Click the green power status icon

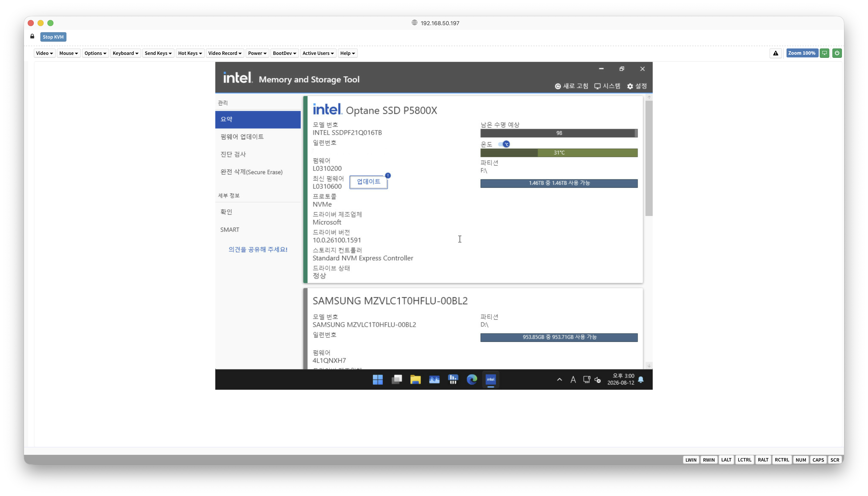837,53
